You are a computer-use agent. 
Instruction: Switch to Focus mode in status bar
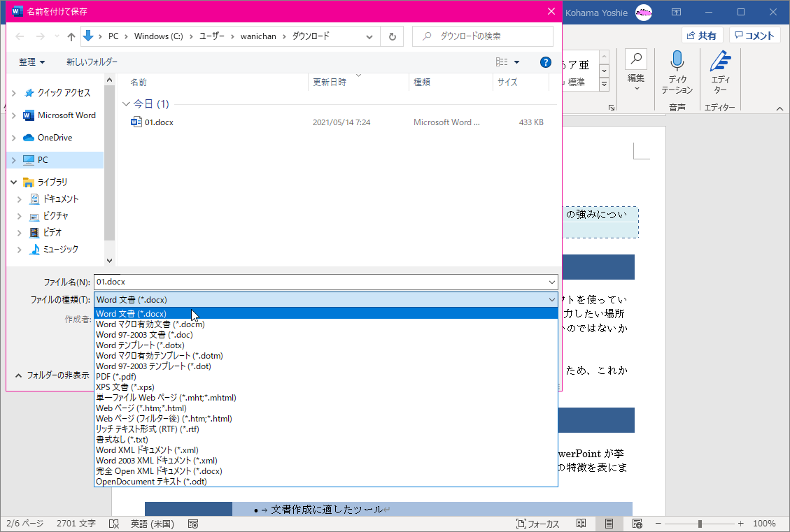(x=537, y=524)
